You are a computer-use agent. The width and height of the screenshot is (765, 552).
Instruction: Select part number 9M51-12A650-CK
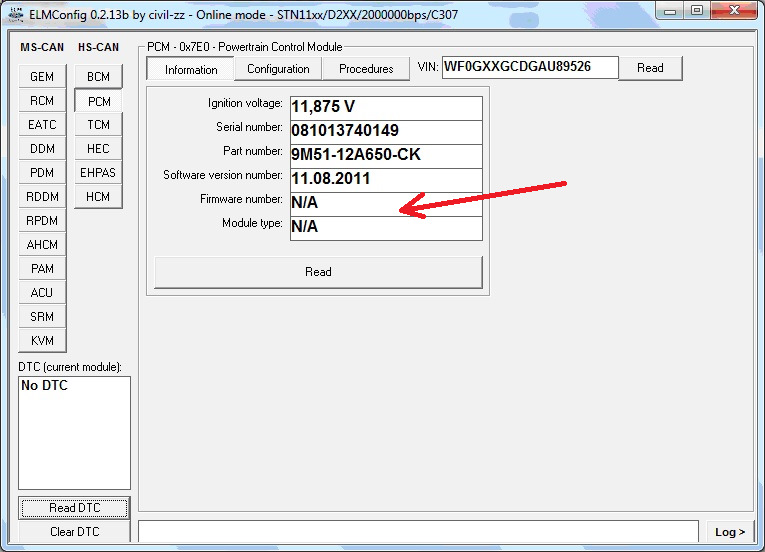[386, 156]
